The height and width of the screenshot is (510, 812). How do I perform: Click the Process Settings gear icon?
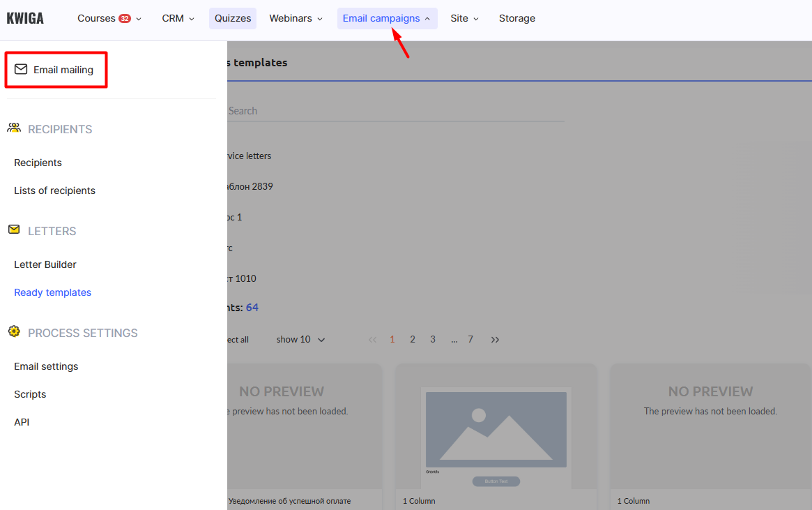click(14, 332)
